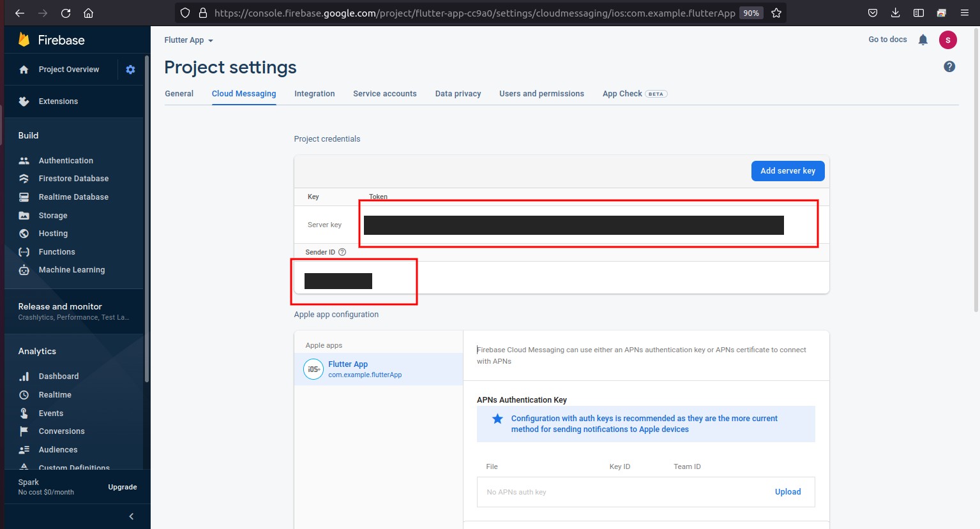Click the iOS app icon for Flutter App

tap(313, 369)
